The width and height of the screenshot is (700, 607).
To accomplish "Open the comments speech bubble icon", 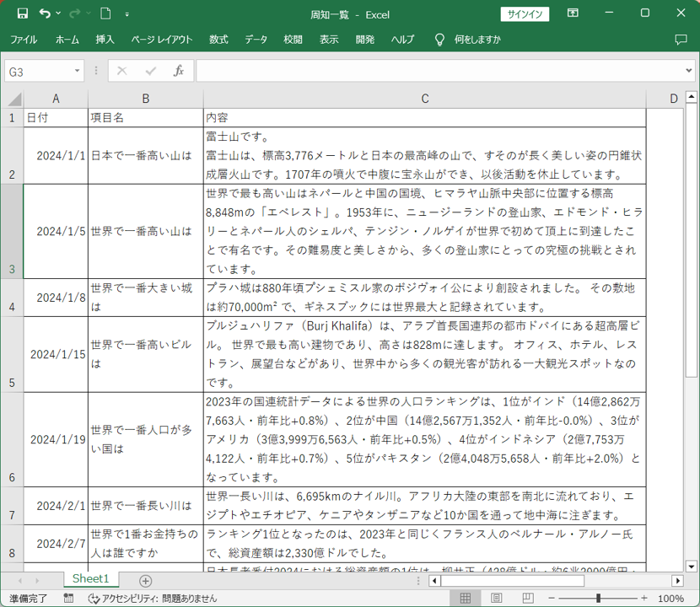I will pyautogui.click(x=681, y=40).
